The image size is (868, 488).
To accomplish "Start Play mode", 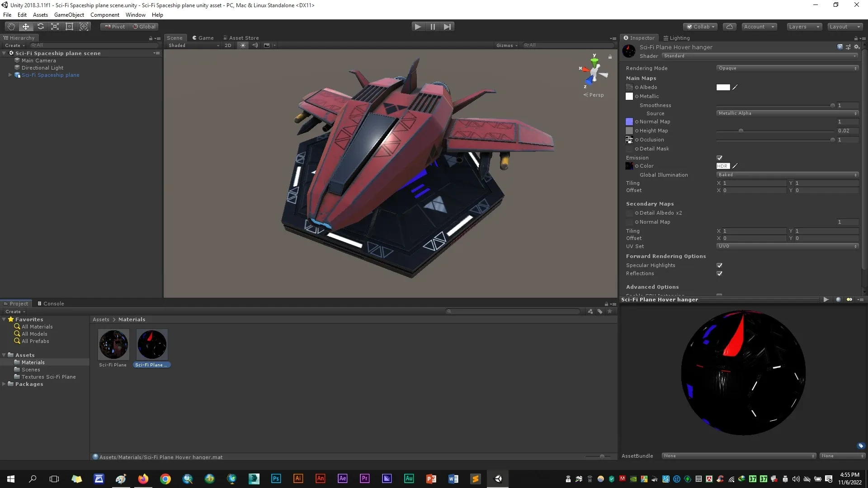I will point(418,27).
